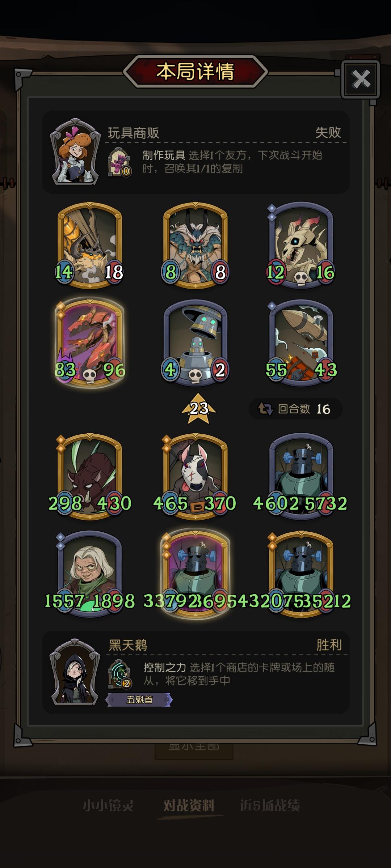
Task: Tap the make-toy skill icon
Action: click(x=119, y=162)
